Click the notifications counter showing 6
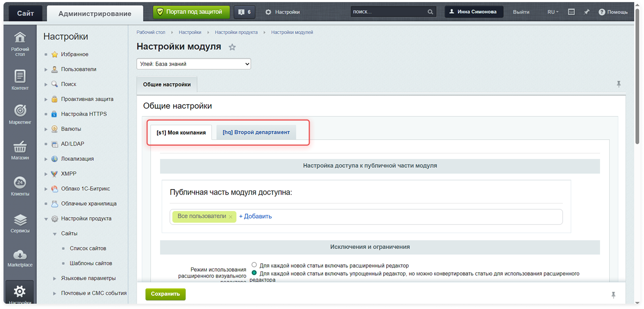This screenshot has width=644, height=309. (x=245, y=12)
